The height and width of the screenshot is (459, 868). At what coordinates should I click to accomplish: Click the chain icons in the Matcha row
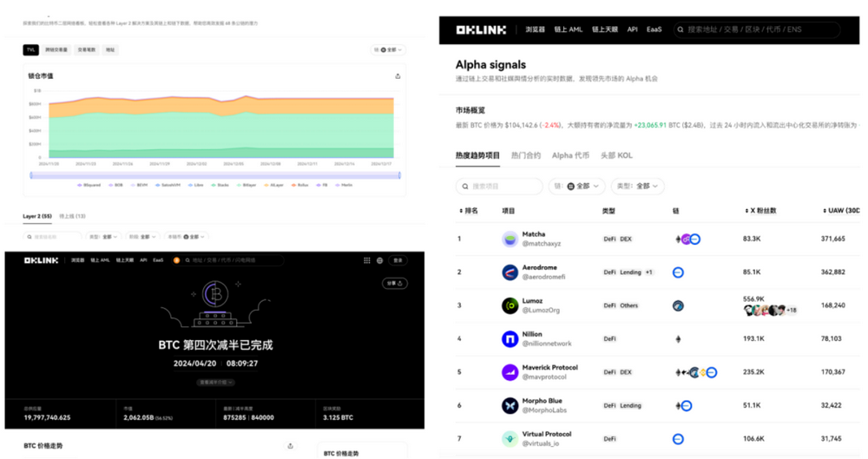[x=688, y=239]
